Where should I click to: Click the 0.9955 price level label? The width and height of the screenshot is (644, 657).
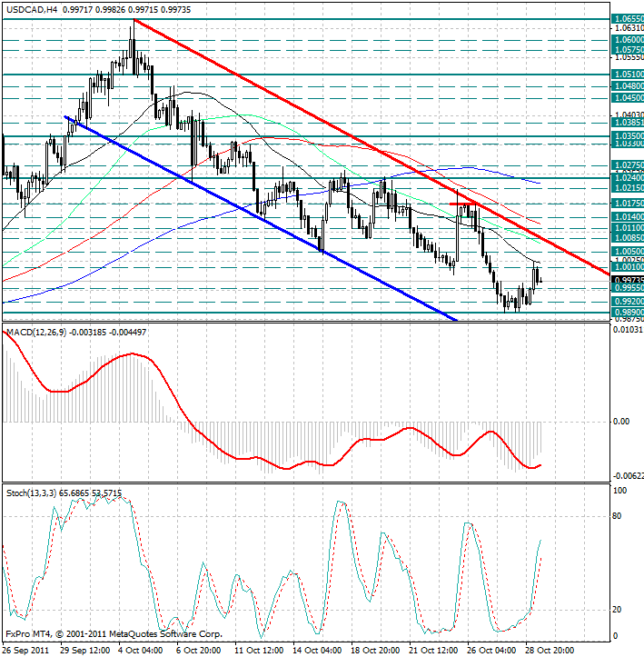(x=628, y=288)
